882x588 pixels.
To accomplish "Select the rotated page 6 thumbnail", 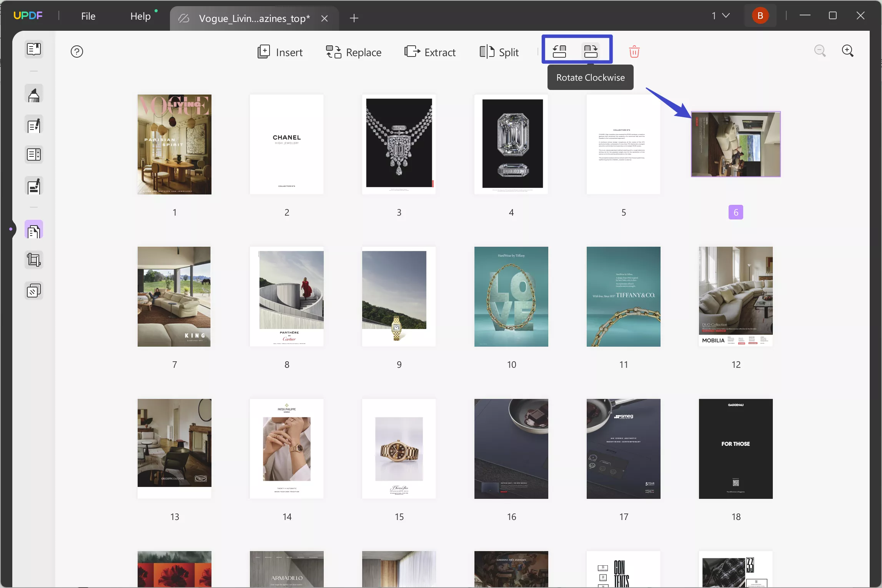I will pyautogui.click(x=736, y=144).
